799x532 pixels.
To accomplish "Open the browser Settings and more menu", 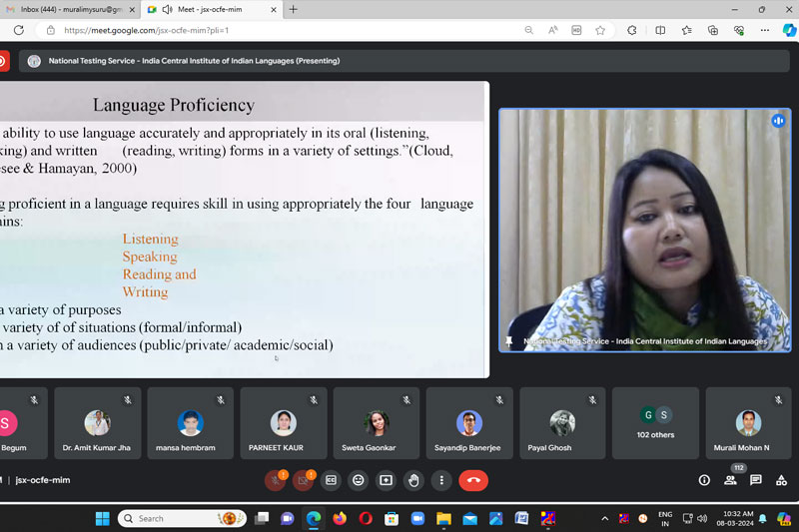I will [x=765, y=30].
